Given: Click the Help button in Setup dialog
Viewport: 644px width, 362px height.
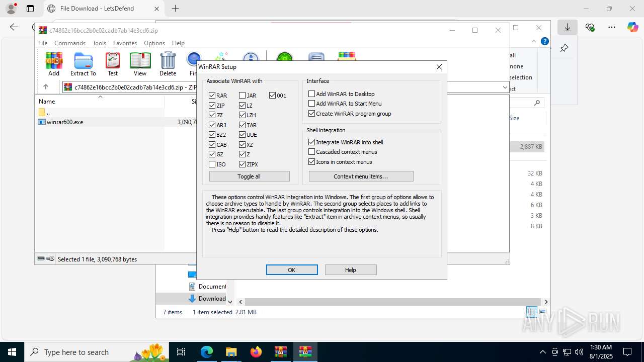Looking at the screenshot, I should (351, 270).
